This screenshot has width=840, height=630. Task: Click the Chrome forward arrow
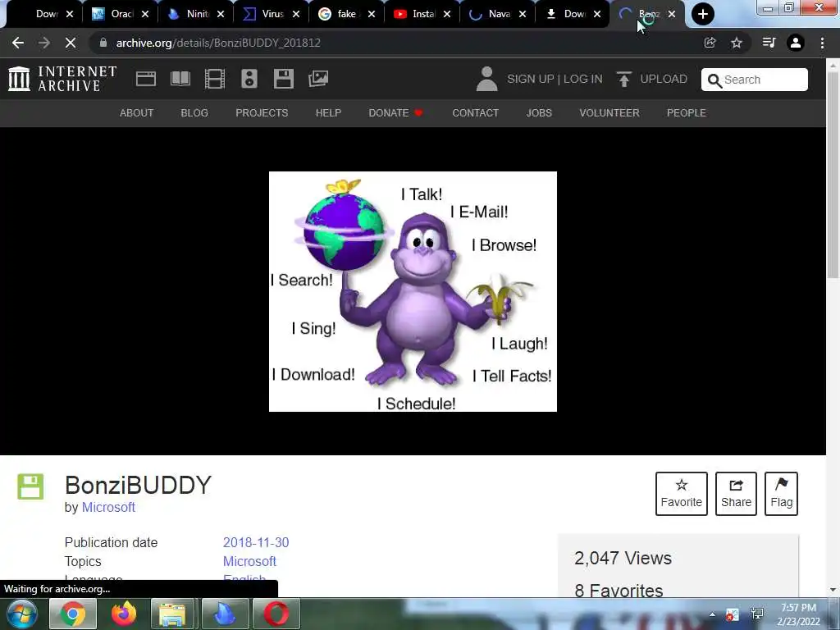point(44,43)
